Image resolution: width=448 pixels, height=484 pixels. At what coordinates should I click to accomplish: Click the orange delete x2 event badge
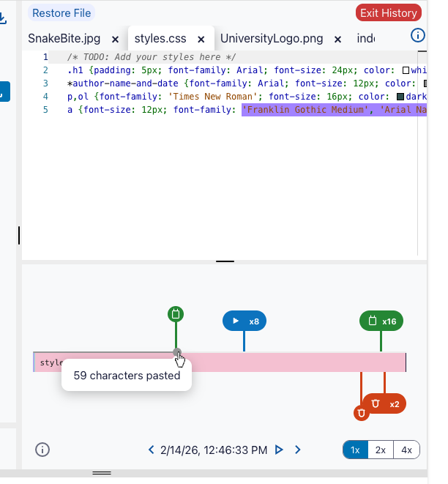coord(384,403)
